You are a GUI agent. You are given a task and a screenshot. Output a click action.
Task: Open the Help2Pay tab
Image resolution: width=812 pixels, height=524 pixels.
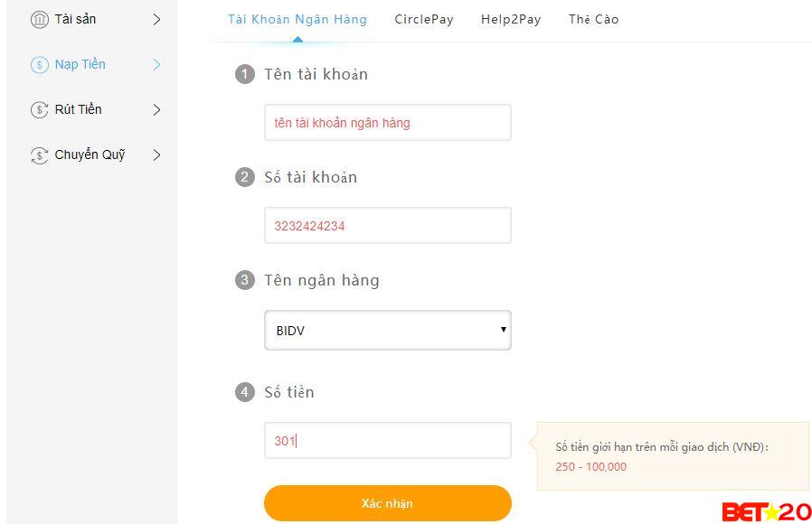pyautogui.click(x=510, y=18)
